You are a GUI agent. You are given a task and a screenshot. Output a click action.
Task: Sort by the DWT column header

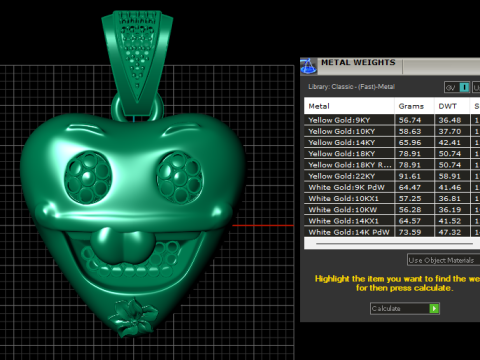coord(452,106)
